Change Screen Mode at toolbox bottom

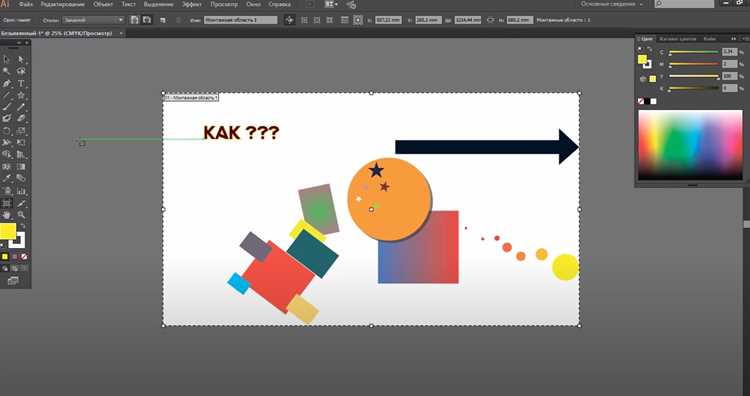pyautogui.click(x=13, y=281)
